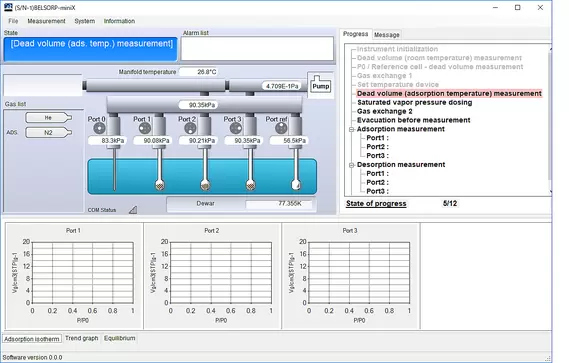Screen dimensions: 569x363
Task: Click the Port ref valve indicator
Action: coord(281,128)
